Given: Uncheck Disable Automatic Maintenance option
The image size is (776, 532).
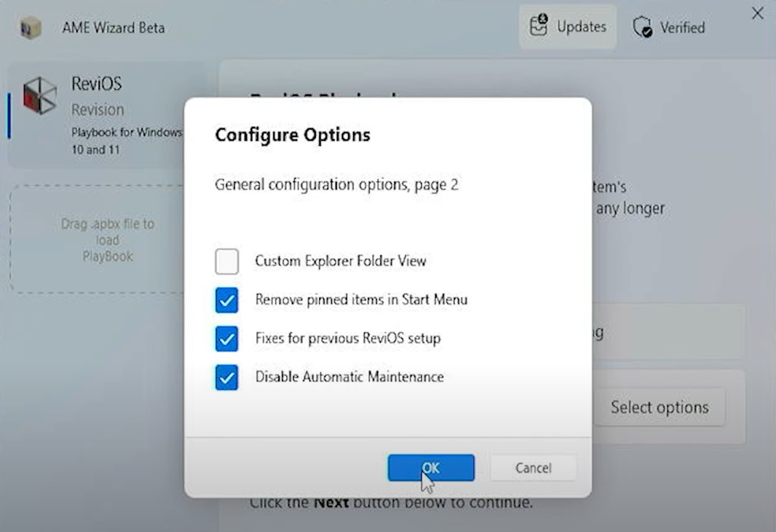Looking at the screenshot, I should tap(227, 377).
